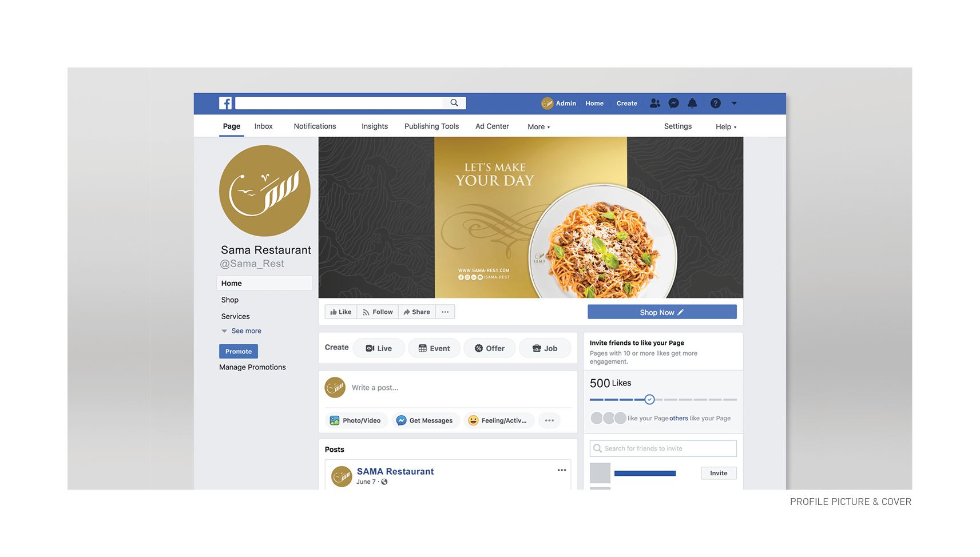The width and height of the screenshot is (980, 557).
Task: Click the Promote button
Action: click(x=239, y=351)
